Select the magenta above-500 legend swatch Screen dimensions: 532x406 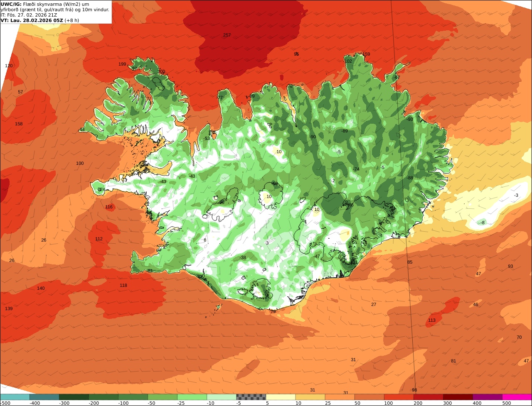(x=517, y=397)
